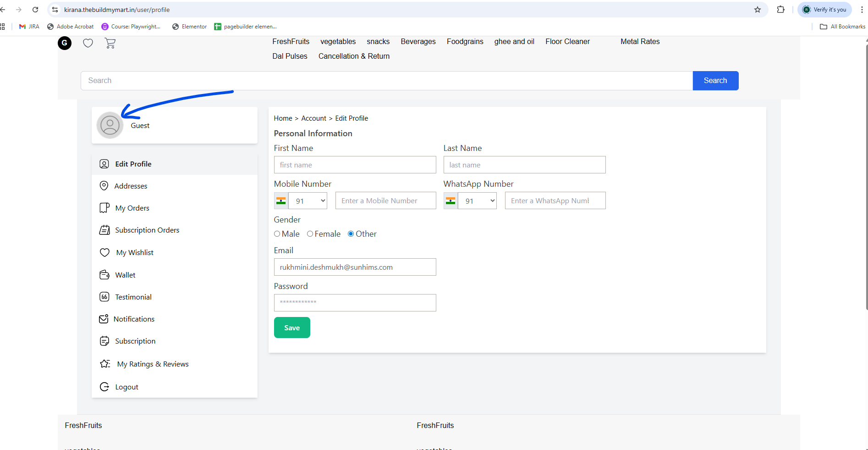Click the Logout arrow icon
The width and height of the screenshot is (868, 450).
(104, 387)
